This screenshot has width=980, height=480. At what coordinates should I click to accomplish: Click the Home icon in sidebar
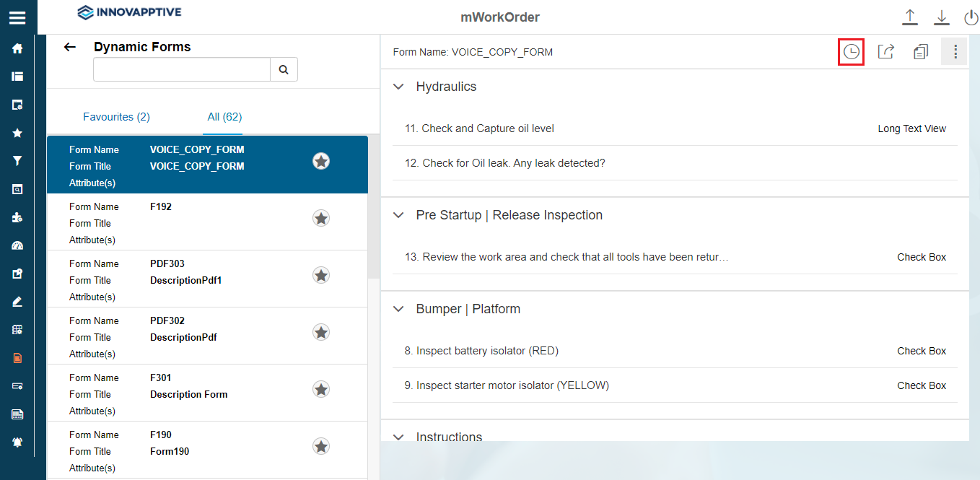pos(17,48)
